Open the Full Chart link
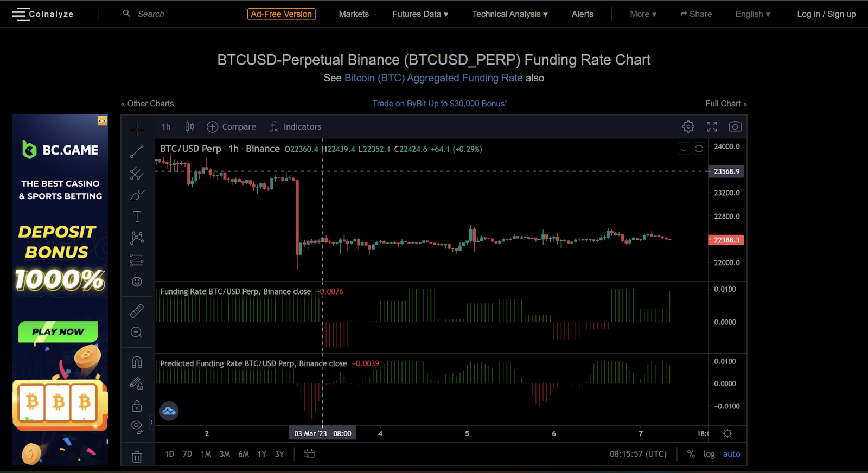This screenshot has height=473, width=868. [x=726, y=104]
